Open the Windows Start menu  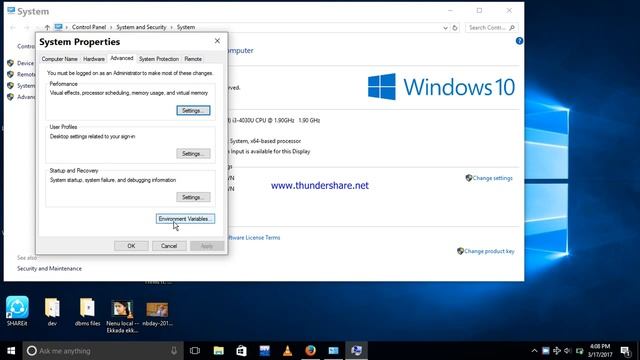coord(11,351)
